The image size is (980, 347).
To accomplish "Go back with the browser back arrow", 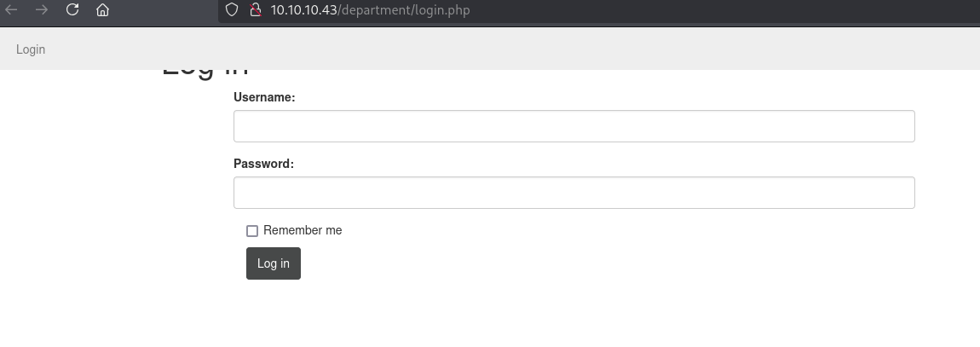I will click(11, 10).
